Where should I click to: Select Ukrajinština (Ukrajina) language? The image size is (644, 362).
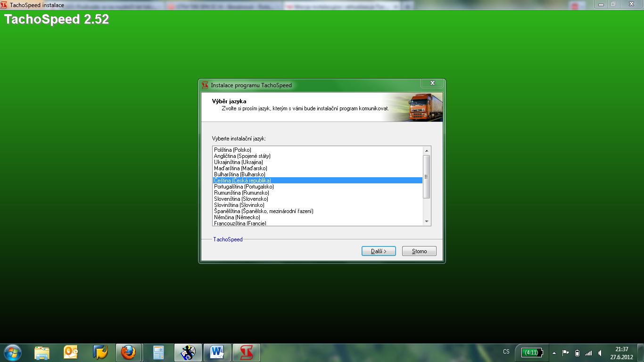[317, 162]
